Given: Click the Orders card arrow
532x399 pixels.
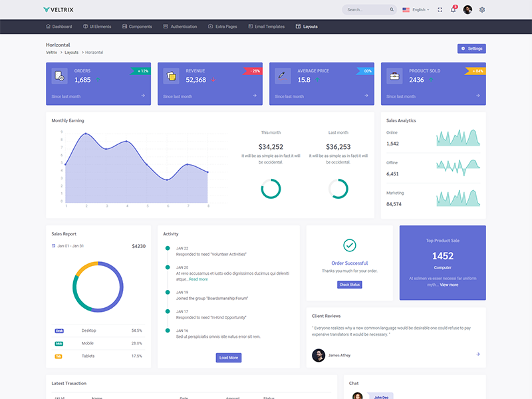Looking at the screenshot, I should [143, 96].
